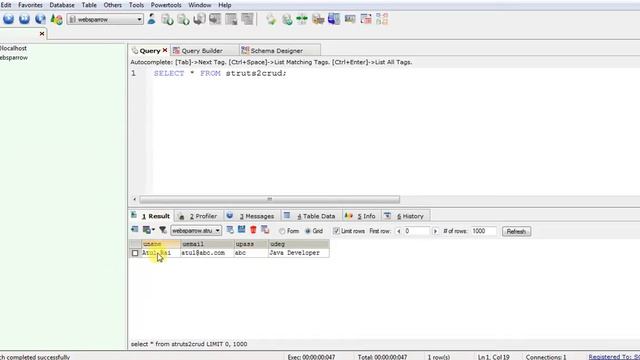Image resolution: width=640 pixels, height=360 pixels.
Task: Click second database icon with green arrow
Action: (183, 19)
